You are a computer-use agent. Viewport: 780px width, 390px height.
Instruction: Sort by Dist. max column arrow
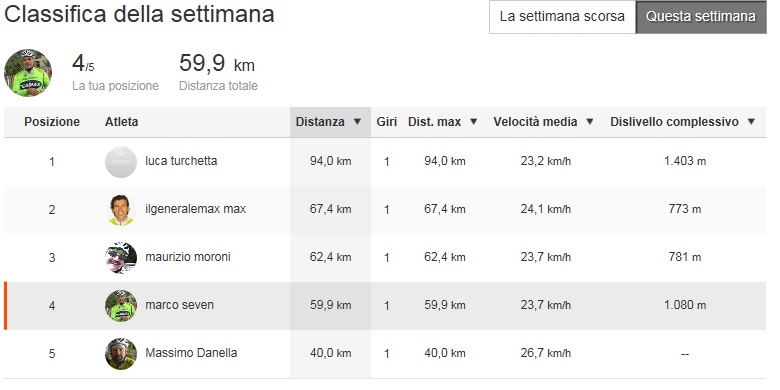(474, 122)
